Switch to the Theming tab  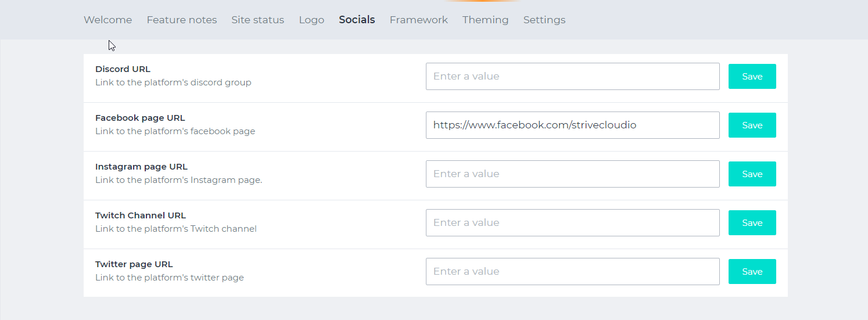[485, 20]
